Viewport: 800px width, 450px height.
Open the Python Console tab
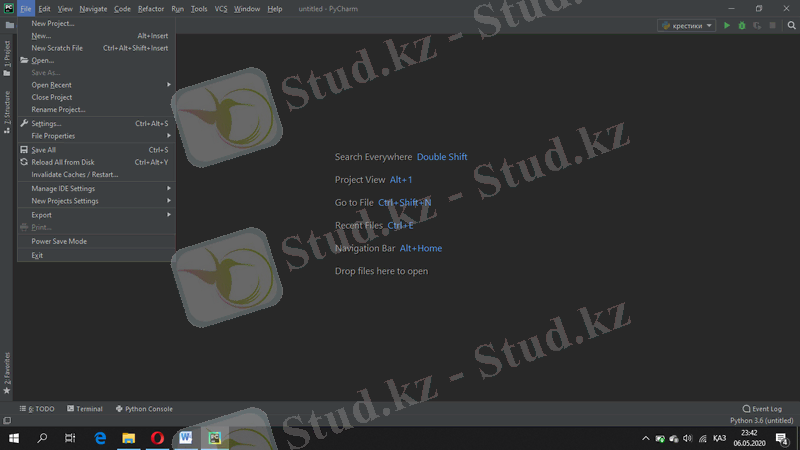(x=144, y=409)
